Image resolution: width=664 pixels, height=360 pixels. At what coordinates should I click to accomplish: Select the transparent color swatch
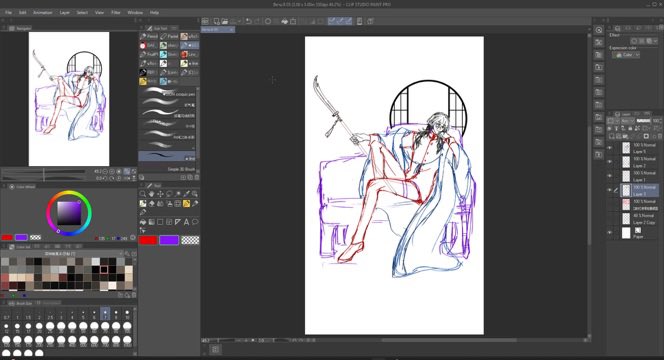point(190,240)
